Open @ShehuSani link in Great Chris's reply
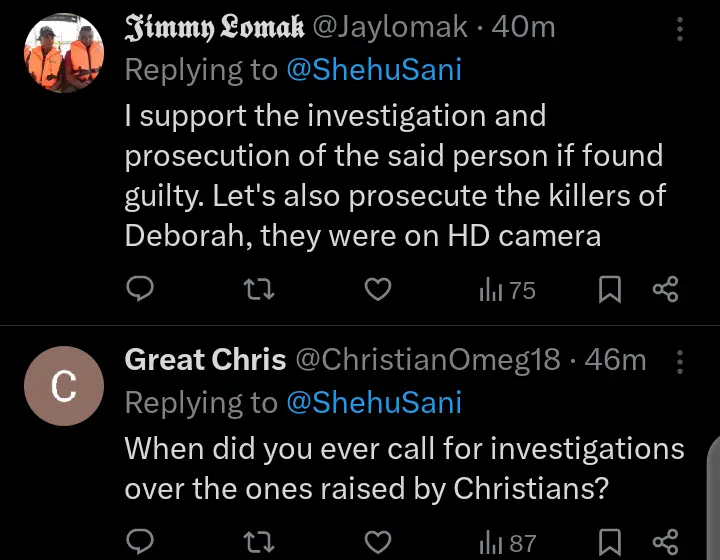 (373, 402)
